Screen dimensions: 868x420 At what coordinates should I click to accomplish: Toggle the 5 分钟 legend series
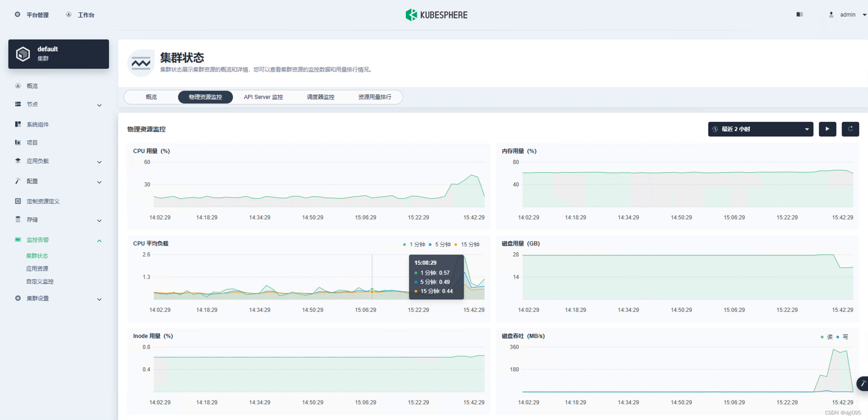pyautogui.click(x=440, y=245)
